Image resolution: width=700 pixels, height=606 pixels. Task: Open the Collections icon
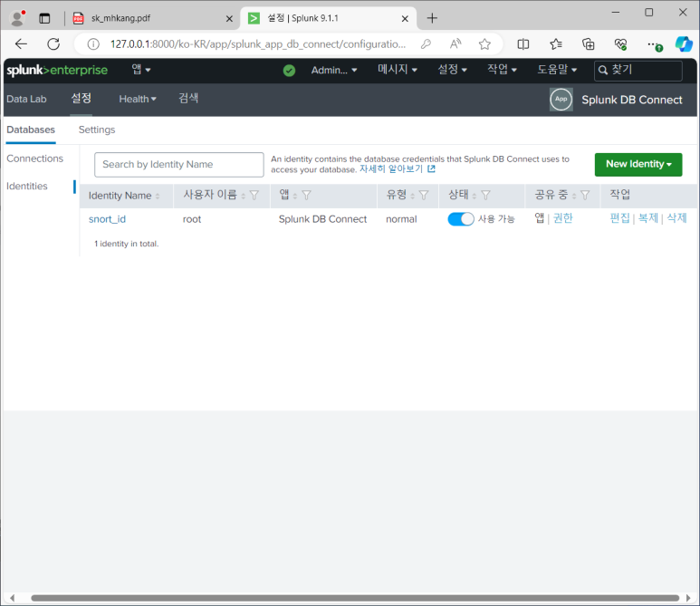click(589, 43)
